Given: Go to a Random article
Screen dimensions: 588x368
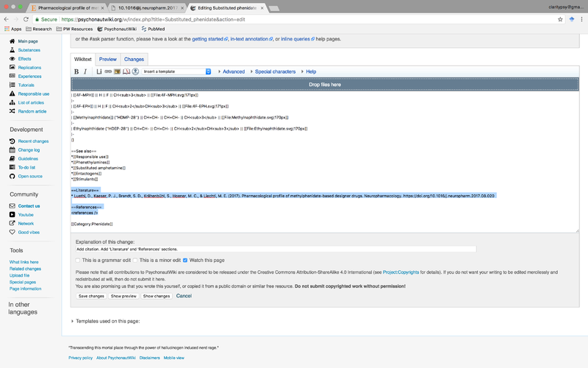Looking at the screenshot, I should pos(32,112).
